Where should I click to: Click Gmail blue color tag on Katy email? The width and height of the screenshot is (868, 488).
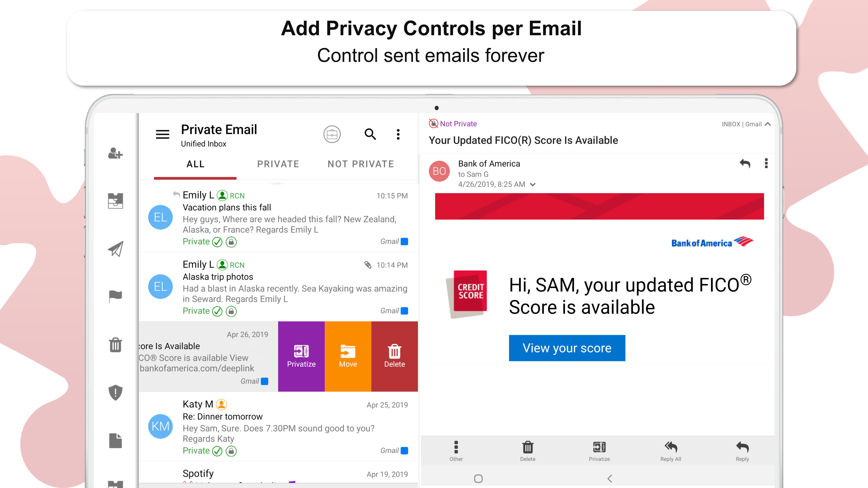(404, 451)
